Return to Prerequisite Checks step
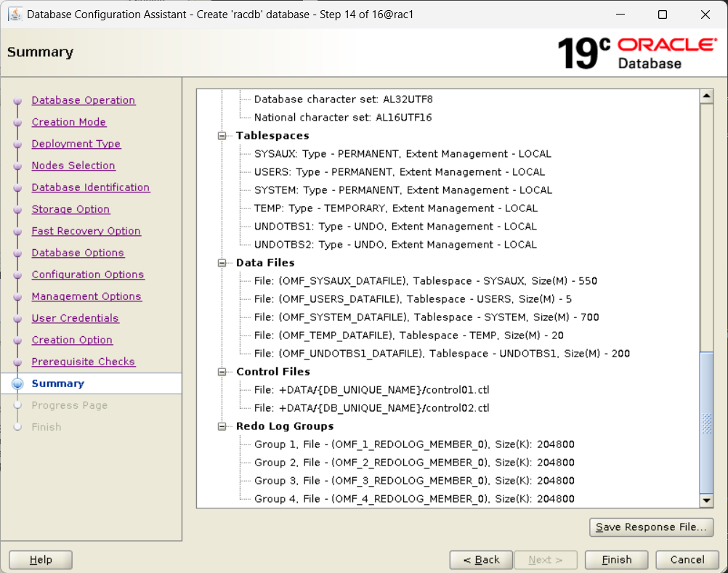Screen dimensions: 728x573 (84, 362)
